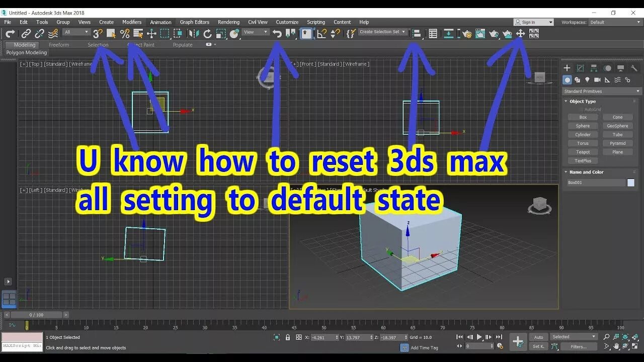
Task: Click the Undo arrow in toolbar
Action: tap(277, 34)
